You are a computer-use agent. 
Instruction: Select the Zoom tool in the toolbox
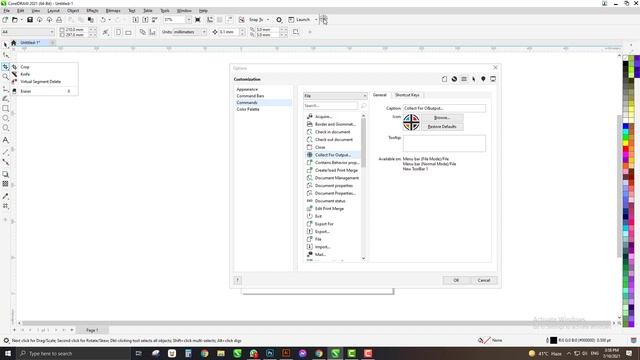(6, 77)
